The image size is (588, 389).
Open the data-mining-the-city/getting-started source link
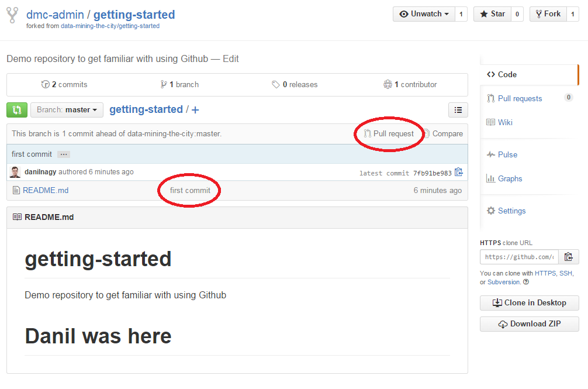click(x=110, y=26)
